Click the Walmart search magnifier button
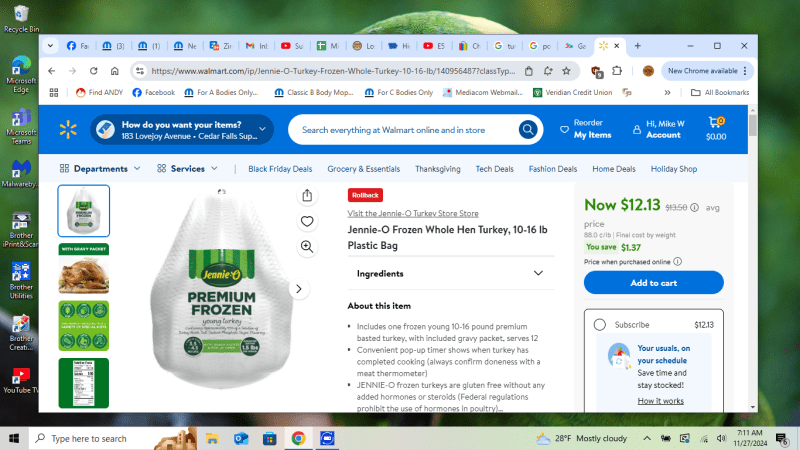This screenshot has height=450, width=800. click(528, 130)
